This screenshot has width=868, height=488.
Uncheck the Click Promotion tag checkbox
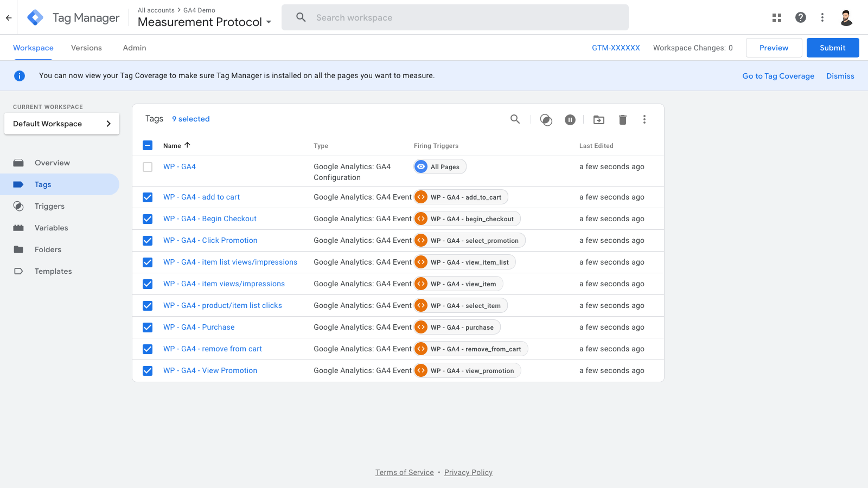pyautogui.click(x=148, y=241)
